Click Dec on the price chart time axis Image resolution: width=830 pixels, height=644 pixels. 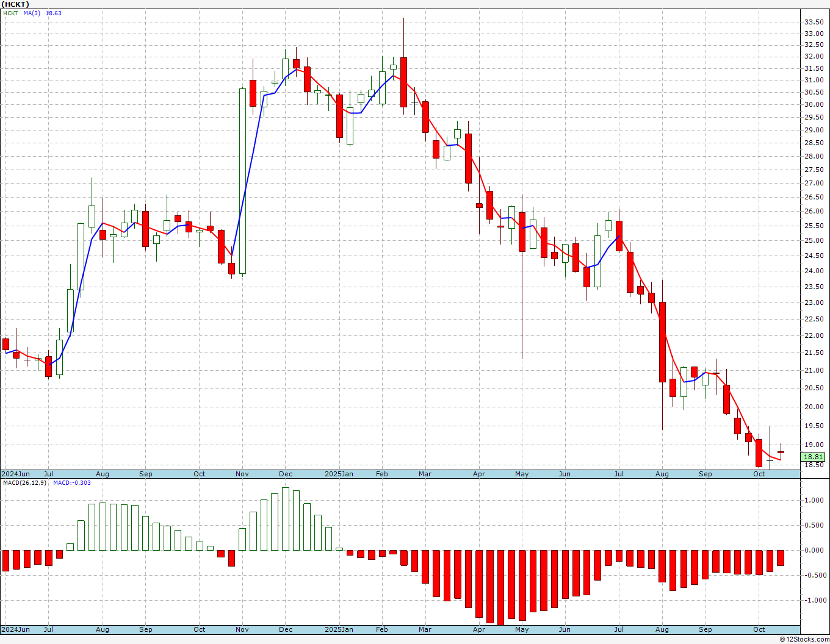(x=286, y=474)
